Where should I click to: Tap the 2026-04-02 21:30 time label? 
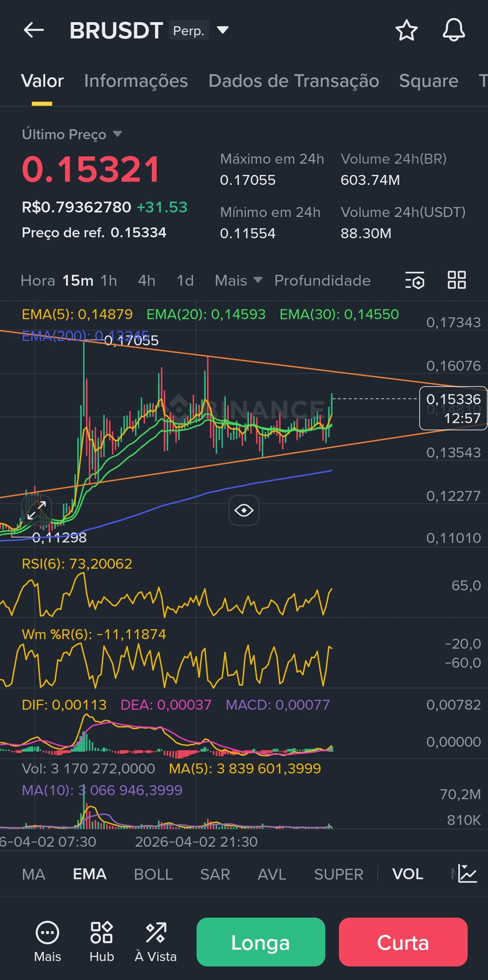[x=196, y=842]
